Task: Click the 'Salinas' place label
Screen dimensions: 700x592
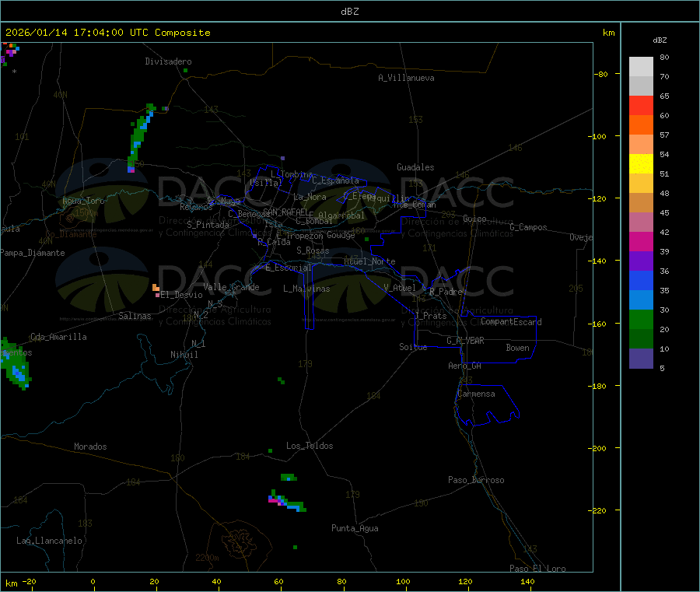Action: (x=135, y=316)
